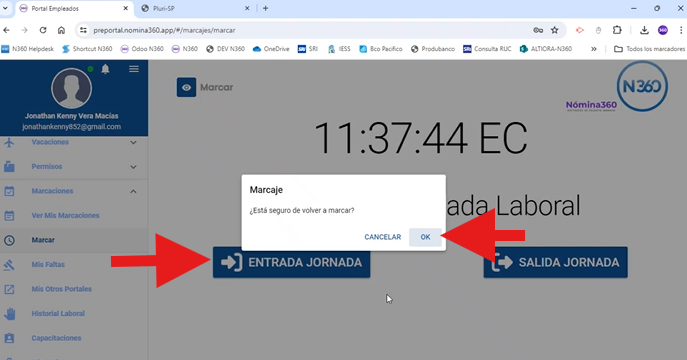Screen dimensions: 687x360
Task: Open the IESS bookmark
Action: [x=340, y=49]
